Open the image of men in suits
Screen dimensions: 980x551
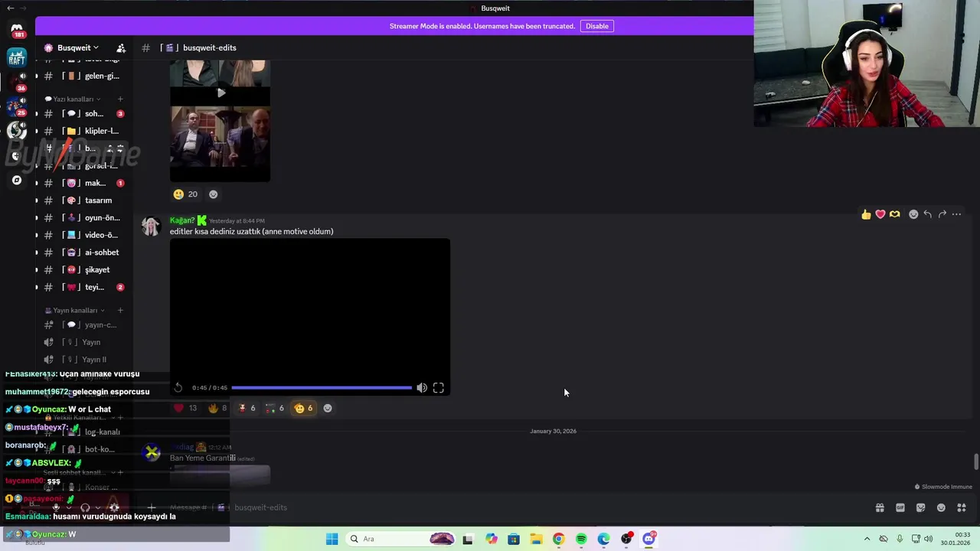pos(220,144)
